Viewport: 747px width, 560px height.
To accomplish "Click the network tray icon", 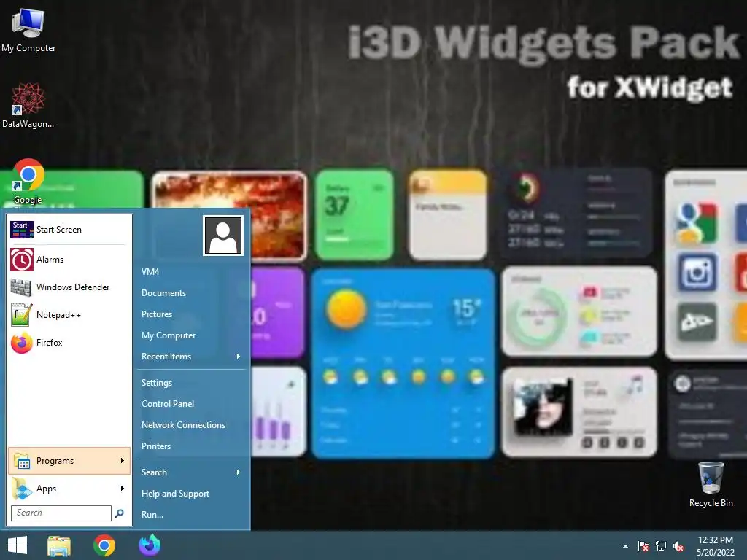I will click(661, 546).
